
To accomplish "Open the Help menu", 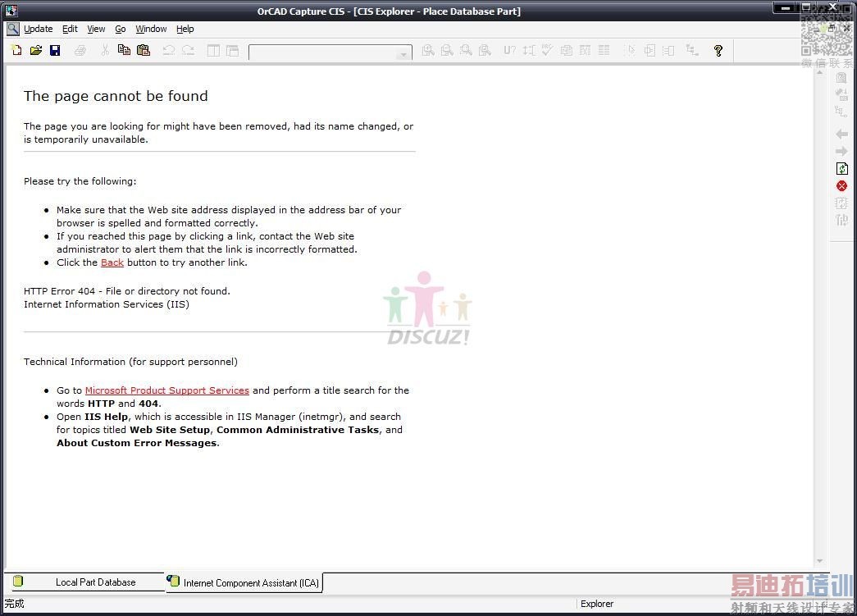I will pyautogui.click(x=185, y=29).
